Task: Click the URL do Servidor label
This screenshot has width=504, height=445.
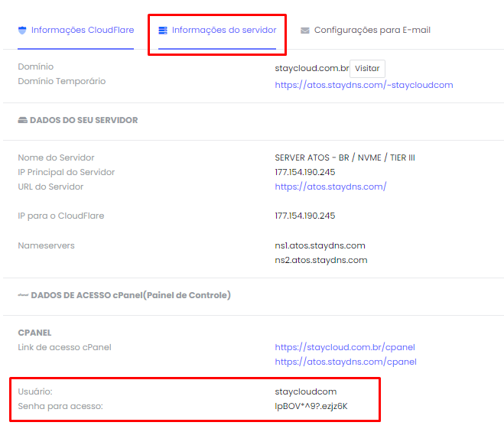Action: tap(50, 187)
